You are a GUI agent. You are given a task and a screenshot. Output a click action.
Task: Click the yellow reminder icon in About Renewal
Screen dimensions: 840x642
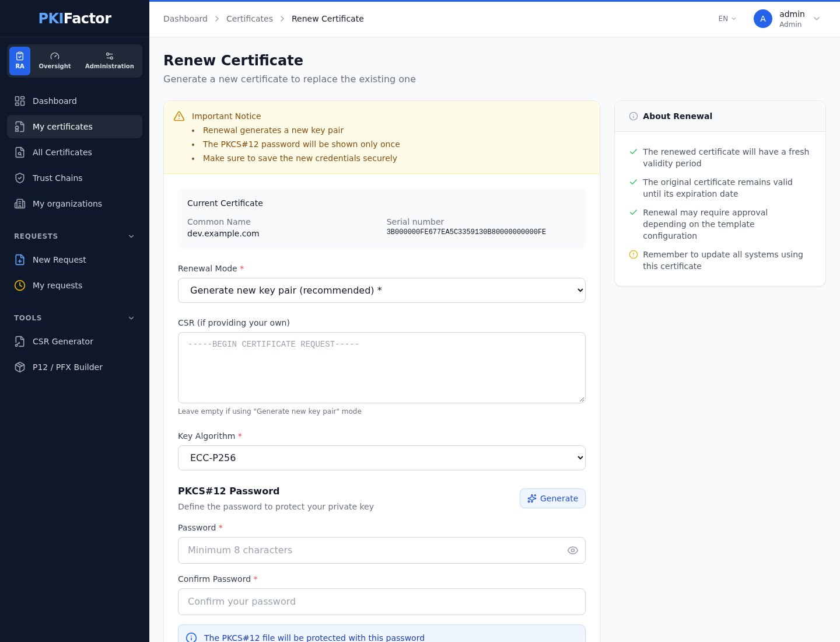point(633,254)
